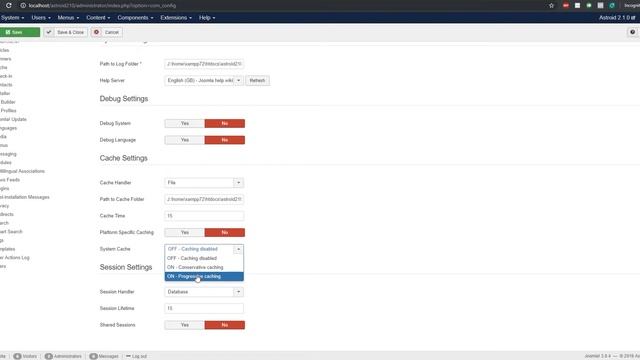This screenshot has width=640, height=360.
Task: Open Joomla Update in the sidebar
Action: pos(13,119)
